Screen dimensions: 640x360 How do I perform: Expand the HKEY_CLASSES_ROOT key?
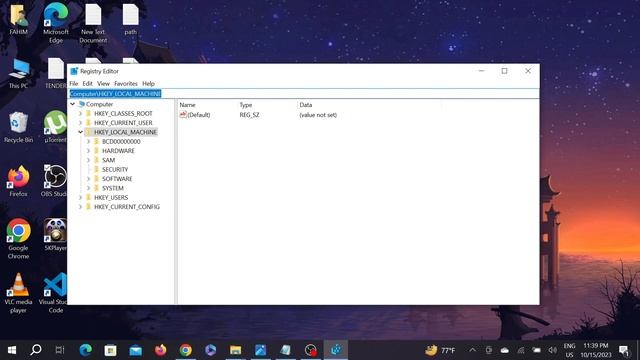(x=80, y=113)
